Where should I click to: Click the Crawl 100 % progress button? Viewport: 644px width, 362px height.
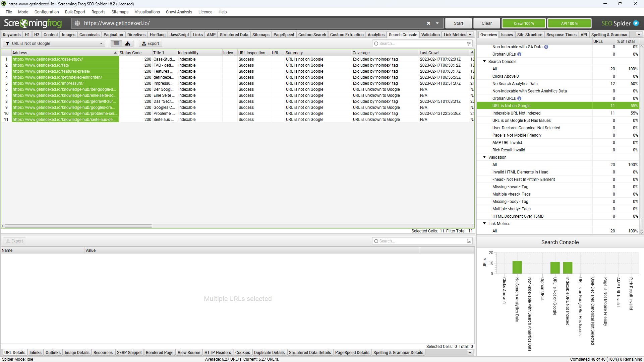[x=524, y=23]
